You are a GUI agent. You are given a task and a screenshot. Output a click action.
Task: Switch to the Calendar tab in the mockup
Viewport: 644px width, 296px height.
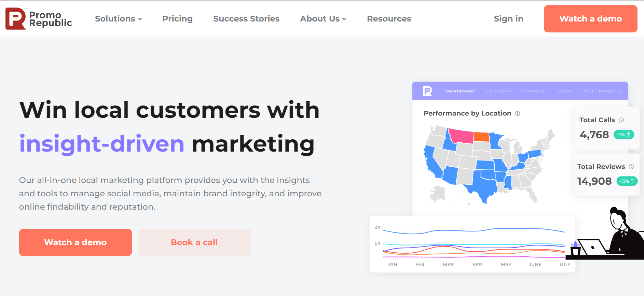click(x=498, y=91)
